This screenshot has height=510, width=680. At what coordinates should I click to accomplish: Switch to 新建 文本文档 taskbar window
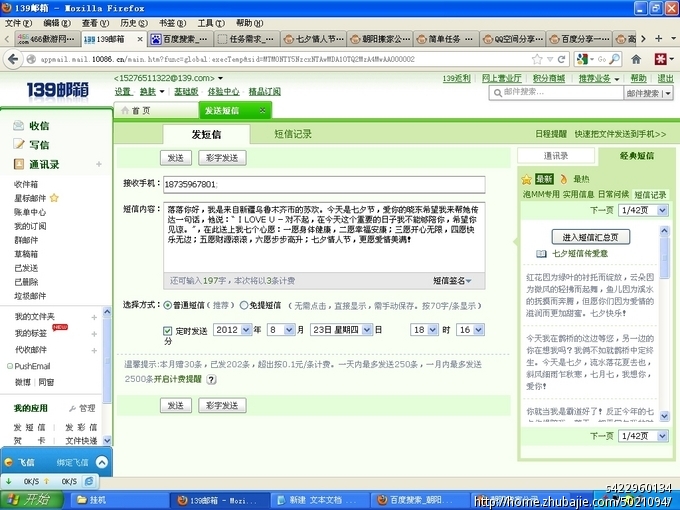(320, 500)
